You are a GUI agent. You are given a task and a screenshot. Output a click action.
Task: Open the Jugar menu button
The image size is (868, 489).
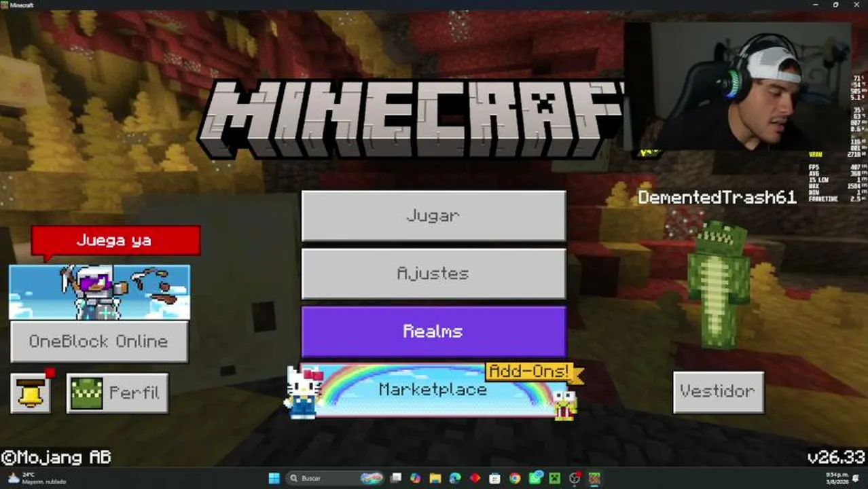pyautogui.click(x=433, y=215)
